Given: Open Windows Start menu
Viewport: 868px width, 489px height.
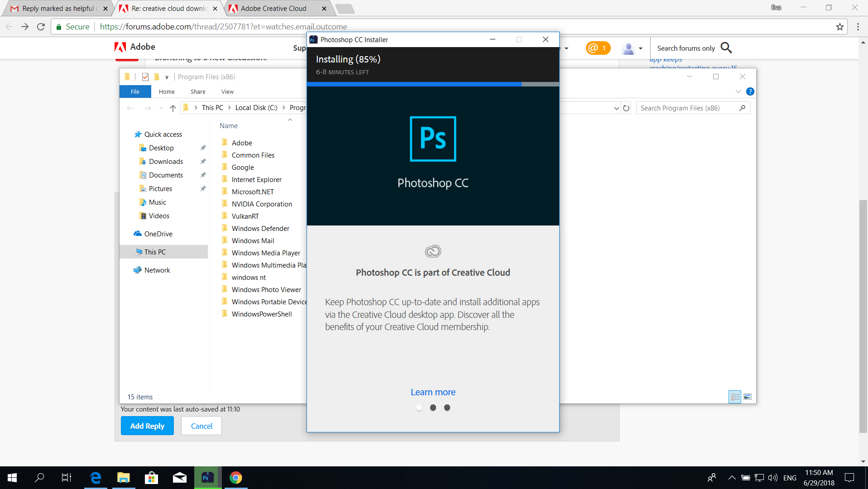Looking at the screenshot, I should click(x=12, y=478).
